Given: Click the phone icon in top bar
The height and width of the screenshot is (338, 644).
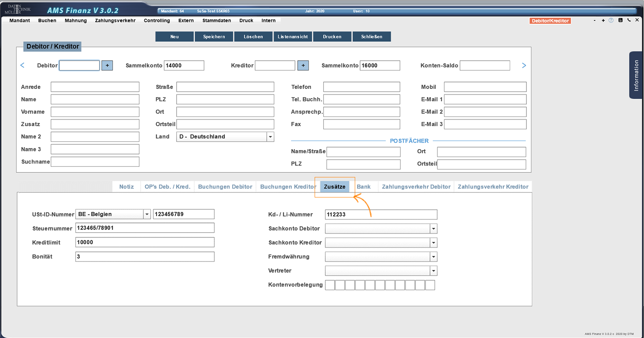Looking at the screenshot, I should click(629, 20).
